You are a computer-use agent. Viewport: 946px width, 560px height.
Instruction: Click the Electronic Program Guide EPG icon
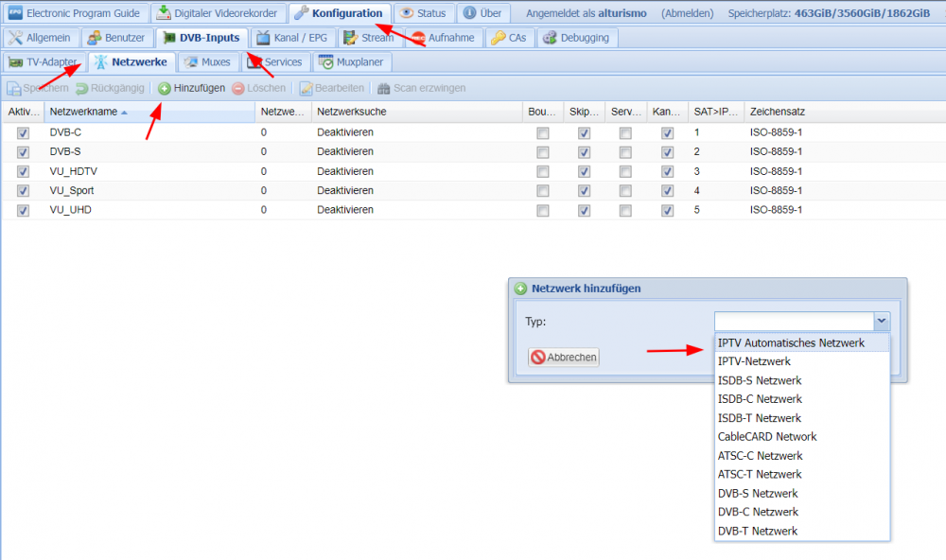pos(15,12)
